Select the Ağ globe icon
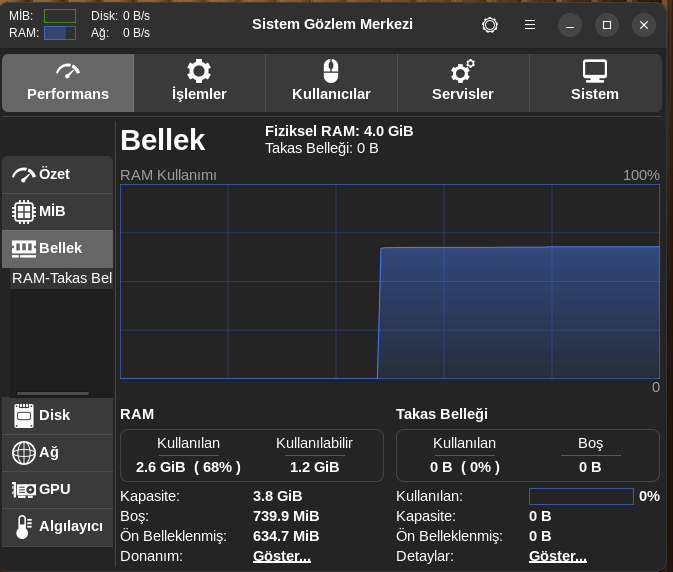The height and width of the screenshot is (572, 673). coord(24,453)
